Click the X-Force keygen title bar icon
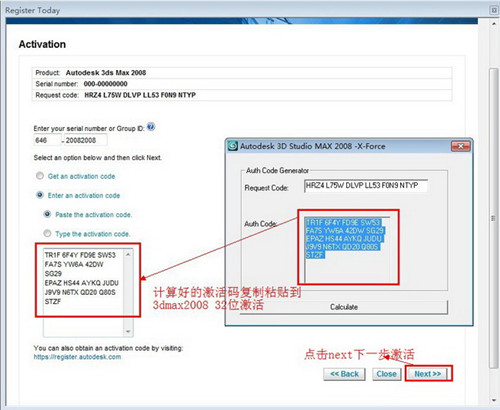 coord(232,146)
